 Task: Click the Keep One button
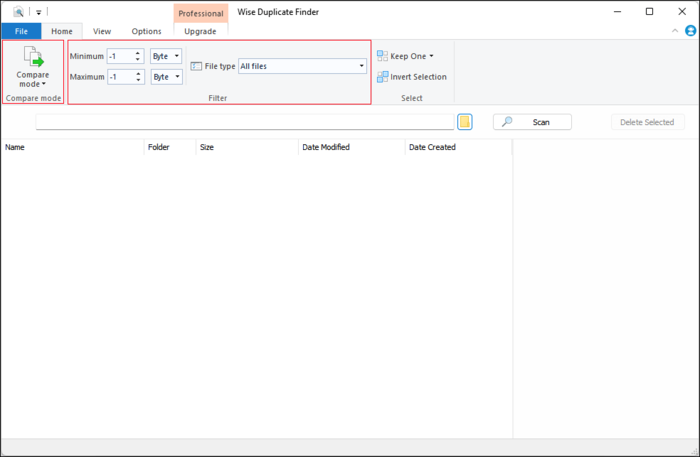[x=405, y=56]
